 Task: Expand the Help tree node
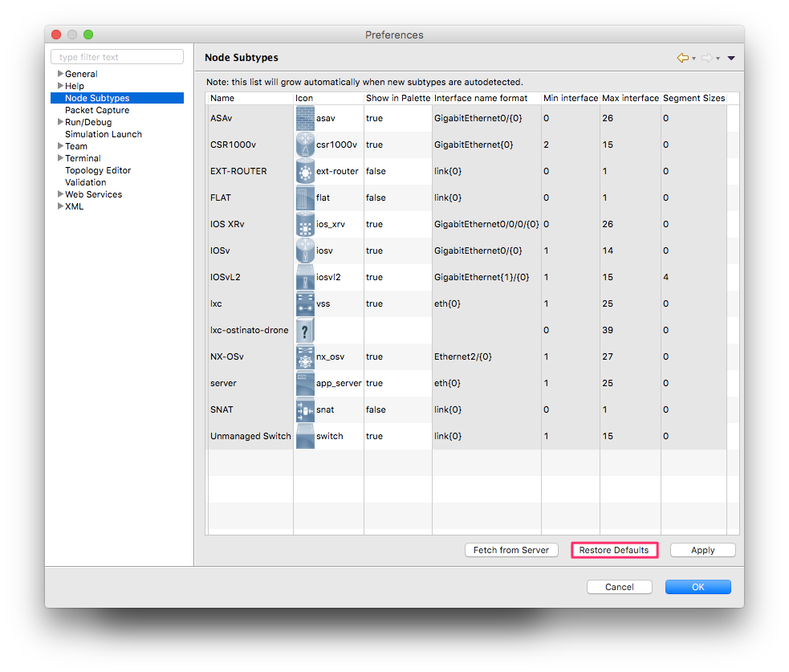[60, 86]
